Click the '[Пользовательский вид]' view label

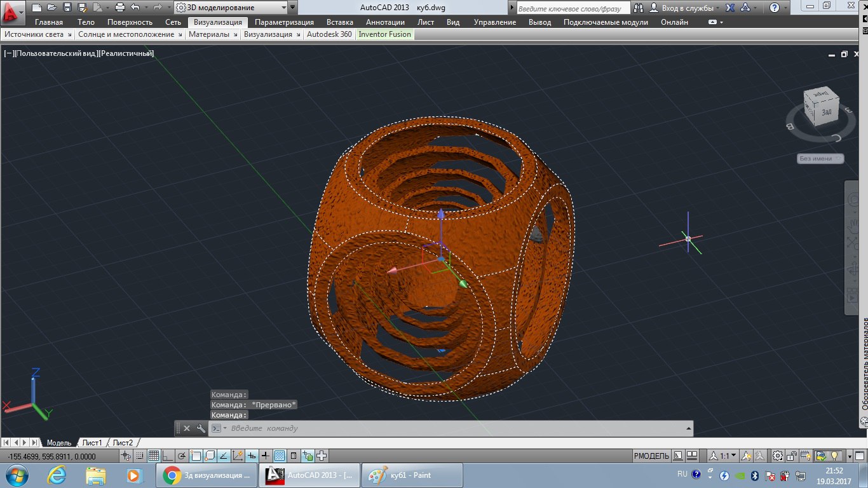point(57,53)
